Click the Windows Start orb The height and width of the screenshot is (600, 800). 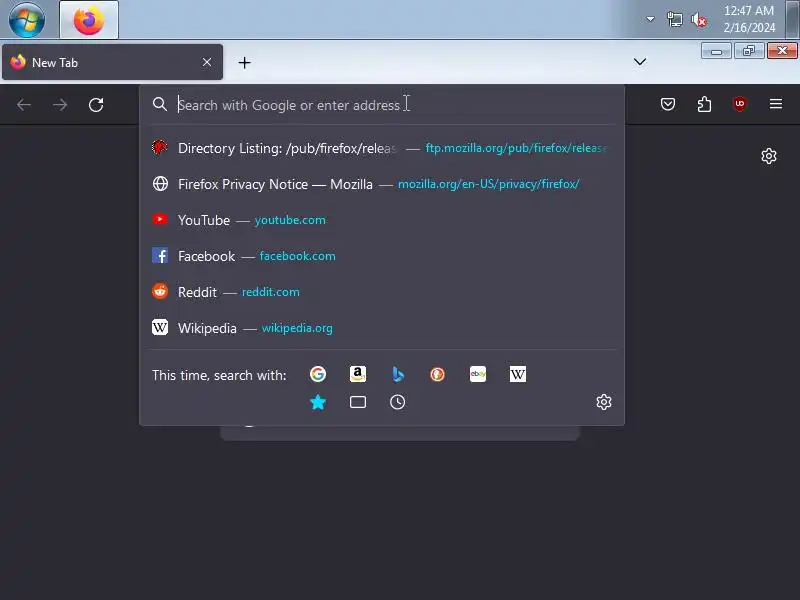27,20
